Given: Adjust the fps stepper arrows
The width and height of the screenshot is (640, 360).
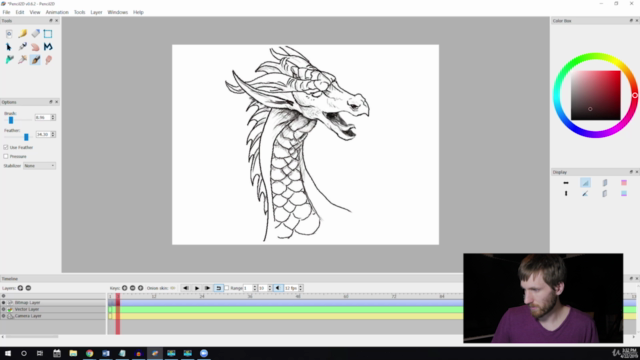Looking at the screenshot, I should (x=301, y=288).
